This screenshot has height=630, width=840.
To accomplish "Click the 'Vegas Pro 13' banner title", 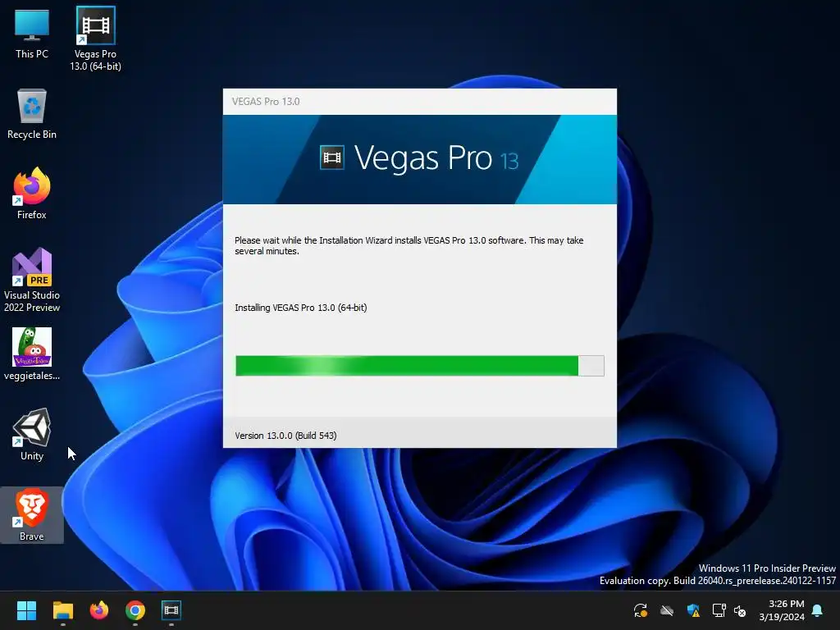I will pyautogui.click(x=436, y=158).
